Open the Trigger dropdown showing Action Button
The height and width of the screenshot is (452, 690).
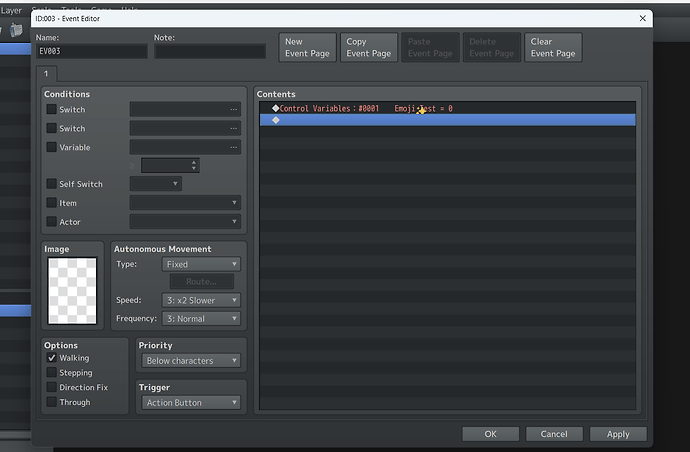pos(191,402)
